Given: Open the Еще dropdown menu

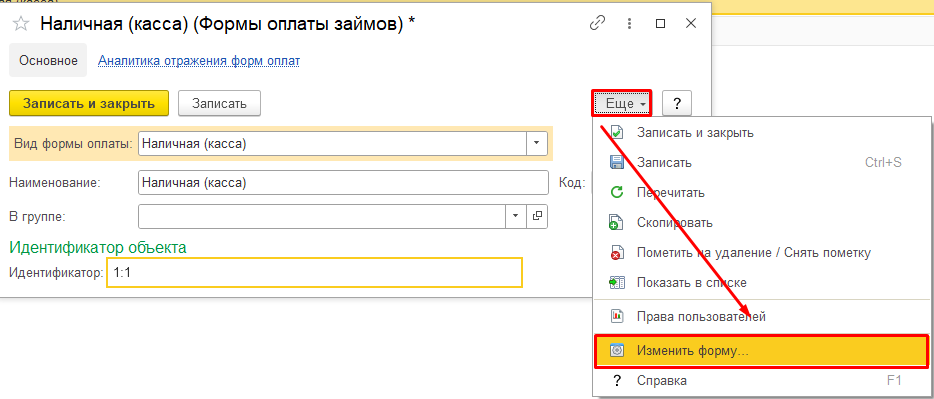Looking at the screenshot, I should [622, 104].
